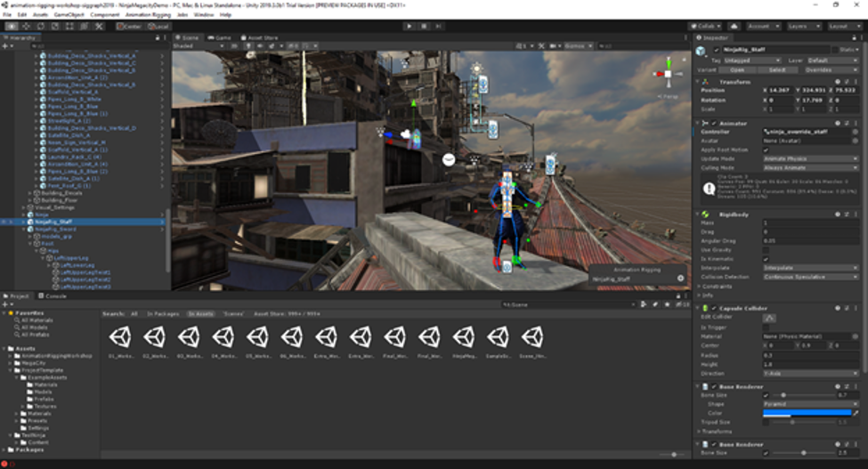
Task: Open the Layers dropdown in top bar
Action: click(x=804, y=27)
